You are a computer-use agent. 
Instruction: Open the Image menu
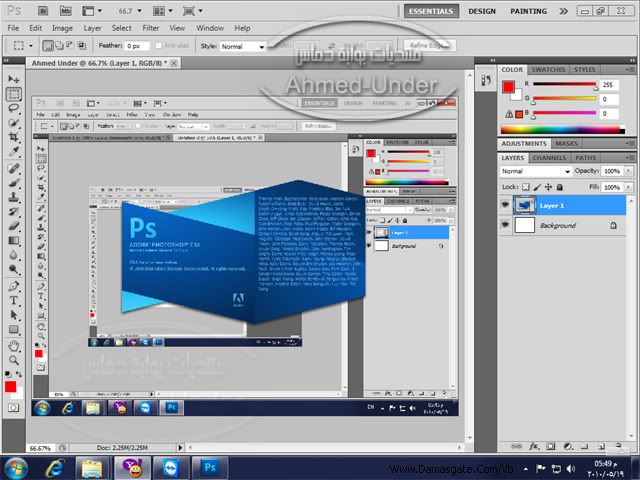point(62,28)
